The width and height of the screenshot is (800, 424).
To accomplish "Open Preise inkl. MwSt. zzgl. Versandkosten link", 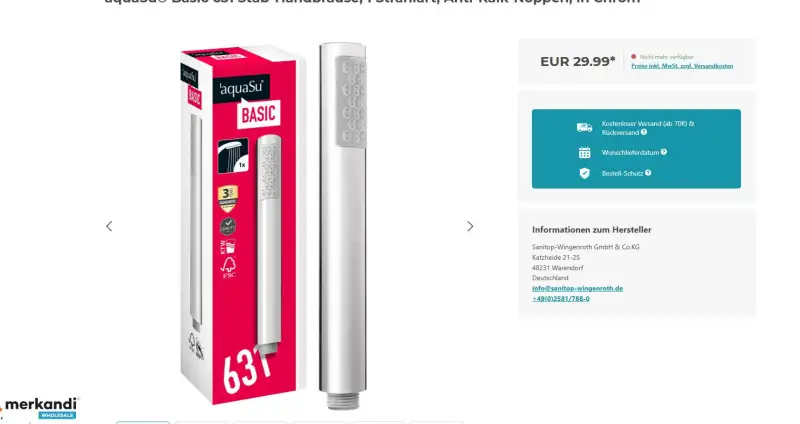I will click(682, 66).
